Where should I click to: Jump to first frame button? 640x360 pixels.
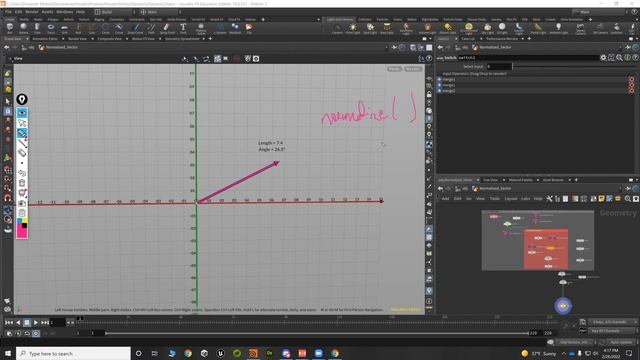[9, 322]
